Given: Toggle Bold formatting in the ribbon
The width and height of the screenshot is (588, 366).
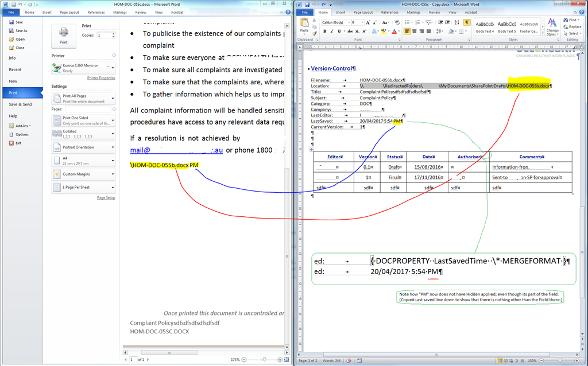Looking at the screenshot, I should click(x=325, y=32).
